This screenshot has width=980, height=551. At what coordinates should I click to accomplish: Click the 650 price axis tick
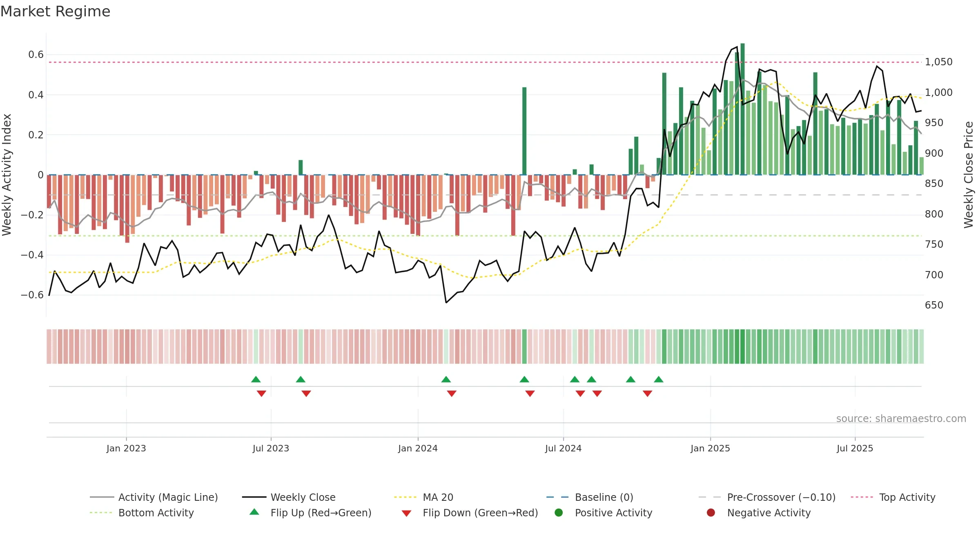[x=934, y=305]
